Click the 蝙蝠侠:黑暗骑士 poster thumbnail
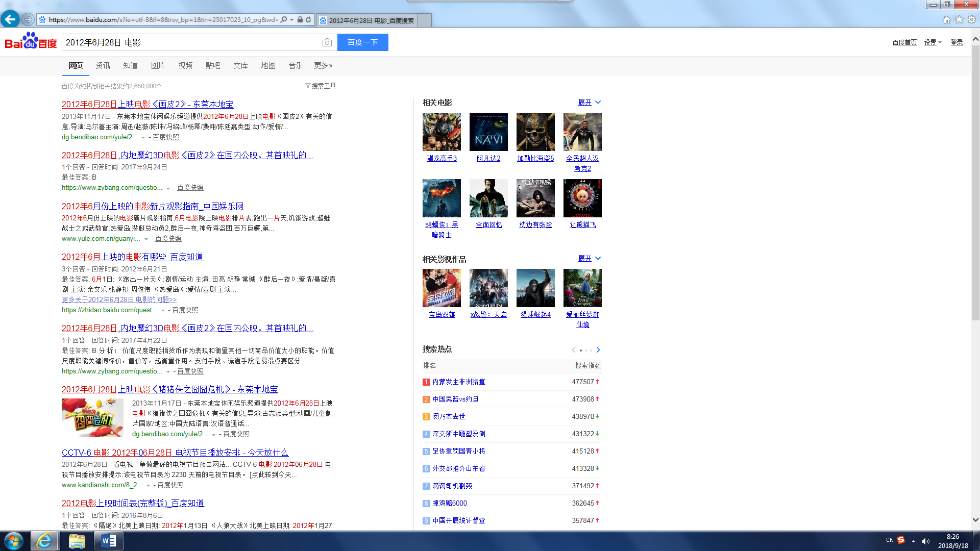Viewport: 980px width, 551px height. (442, 198)
